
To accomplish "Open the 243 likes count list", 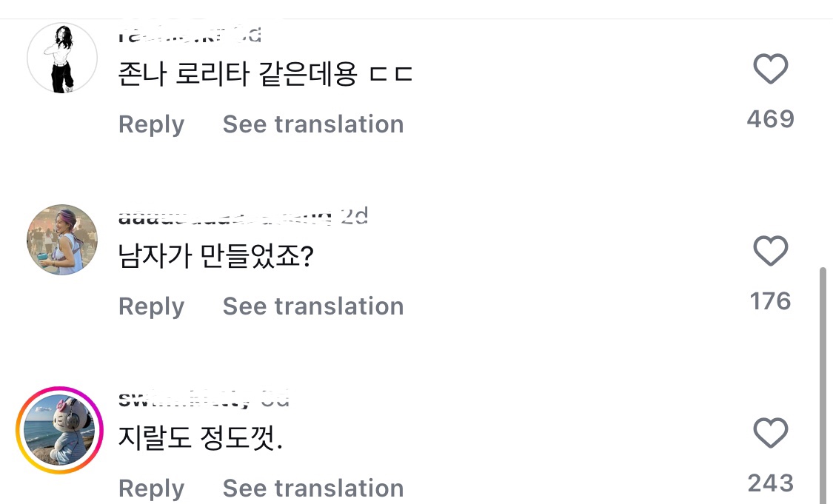I will coord(770,483).
